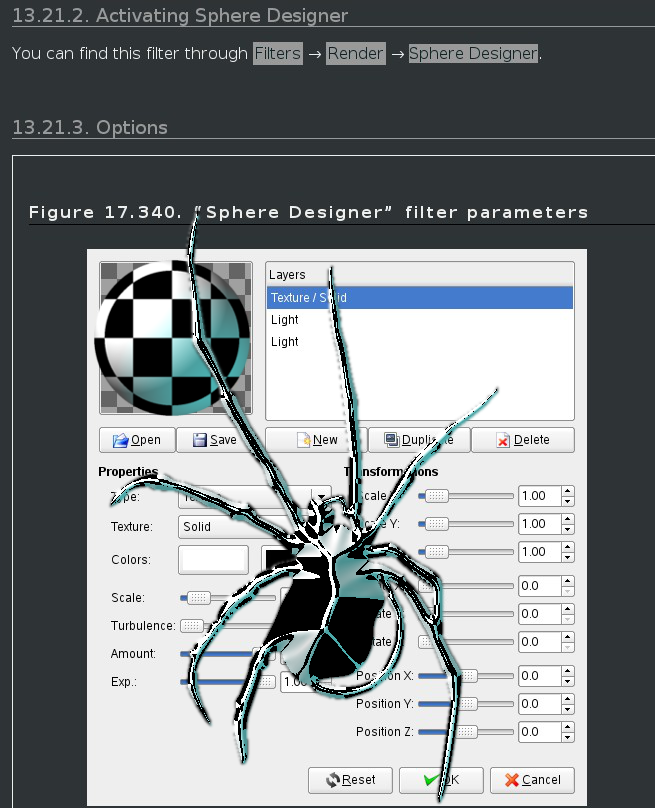Click the circular arrows icon on Reset
The width and height of the screenshot is (655, 808).
[333, 780]
